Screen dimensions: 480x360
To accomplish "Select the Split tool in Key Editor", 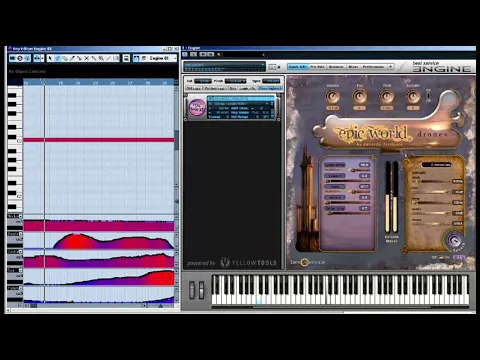I will point(79,58).
